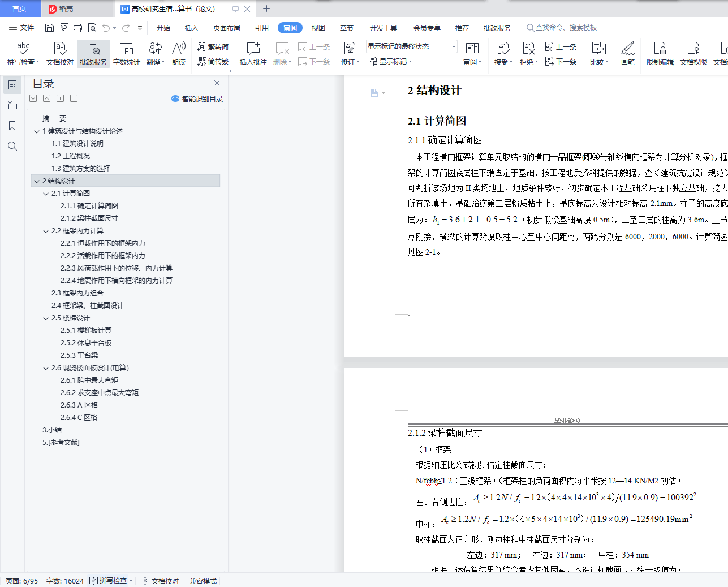
Task: Go to previous revision with 上一条 beside 拒绝
Action: (561, 47)
